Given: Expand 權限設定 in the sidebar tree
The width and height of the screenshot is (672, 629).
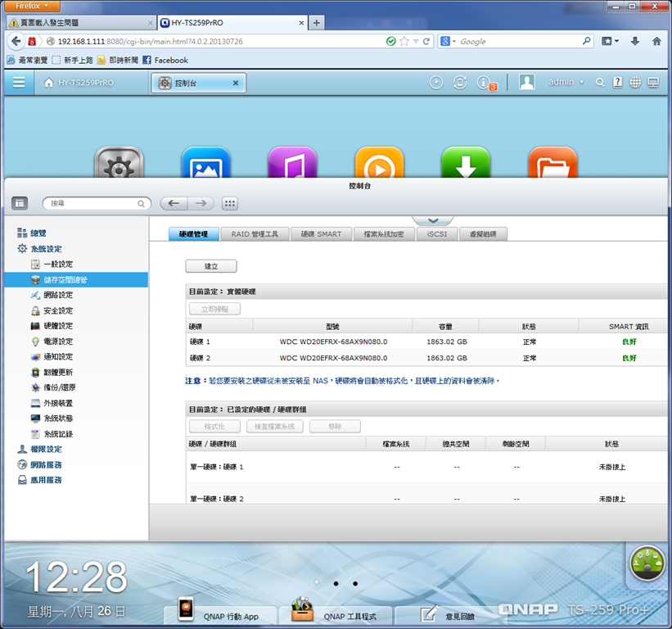Looking at the screenshot, I should pyautogui.click(x=46, y=450).
